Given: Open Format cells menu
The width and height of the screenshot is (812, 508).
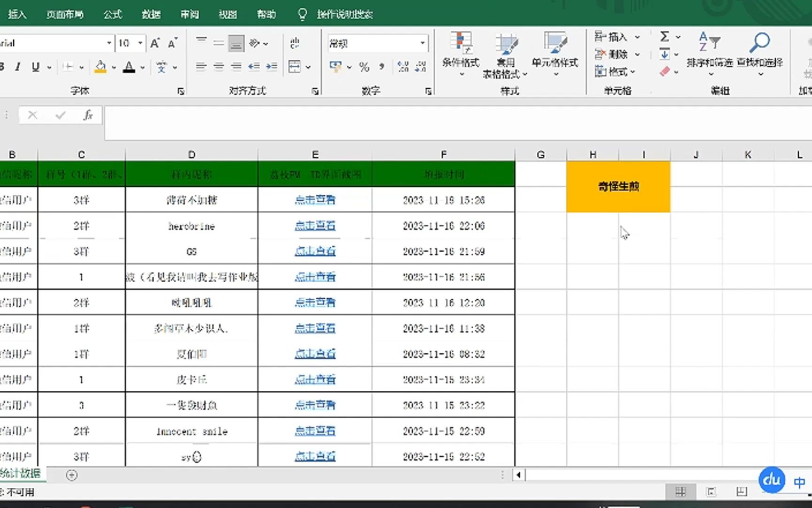Looking at the screenshot, I should [615, 71].
